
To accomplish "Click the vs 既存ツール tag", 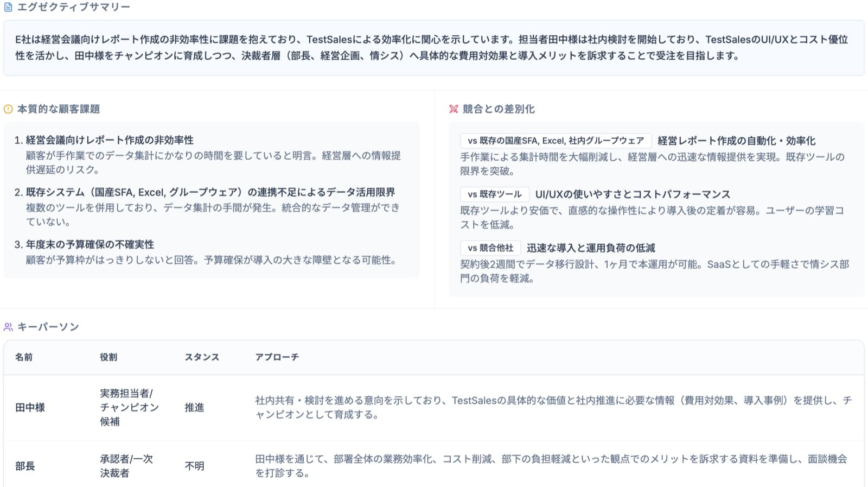I will coord(494,194).
